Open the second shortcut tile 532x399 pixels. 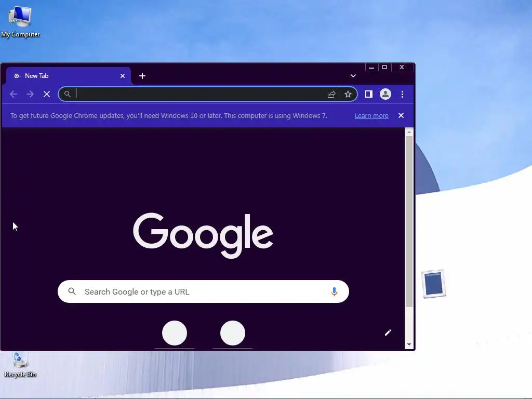click(x=233, y=333)
